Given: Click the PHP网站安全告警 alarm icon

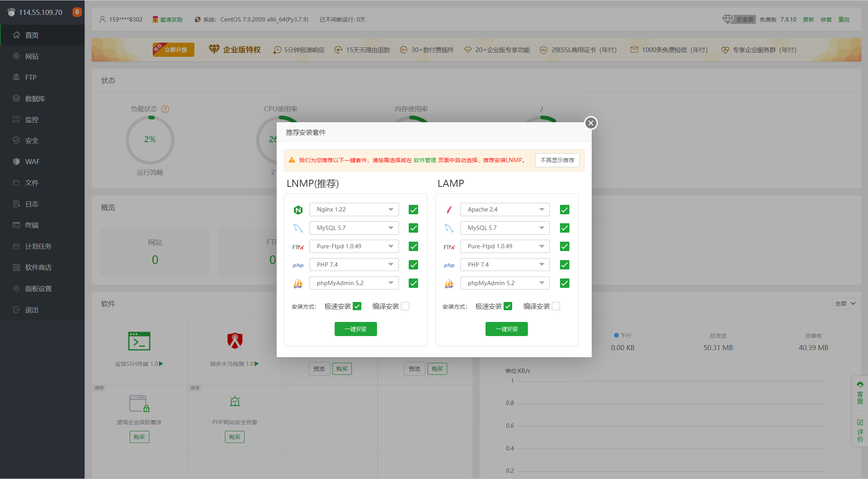Looking at the screenshot, I should click(235, 401).
